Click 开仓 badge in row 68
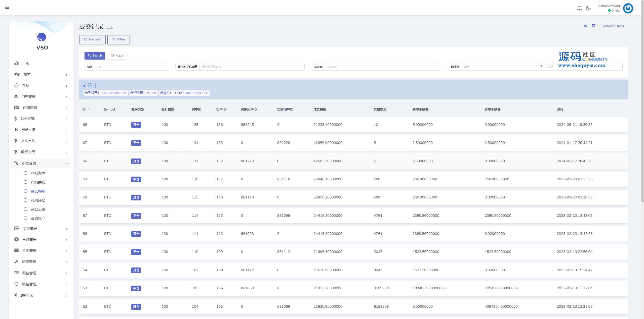644x319 pixels. [x=136, y=125]
